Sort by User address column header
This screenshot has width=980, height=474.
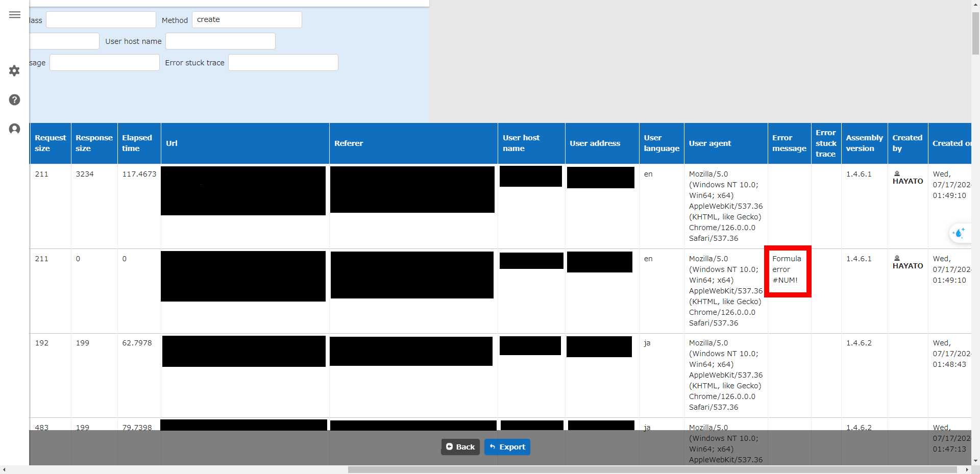coord(602,143)
